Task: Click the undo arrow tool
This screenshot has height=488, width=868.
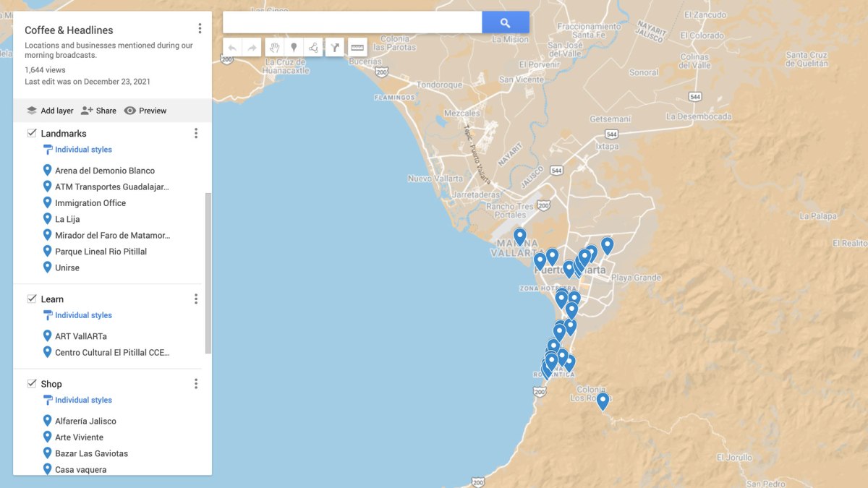Action: [232, 48]
